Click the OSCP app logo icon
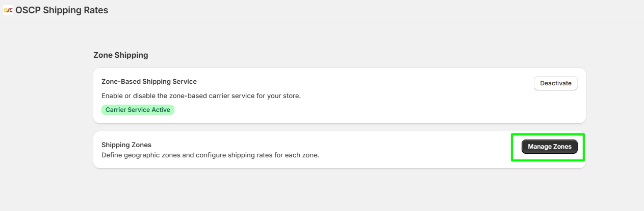 pos(8,10)
